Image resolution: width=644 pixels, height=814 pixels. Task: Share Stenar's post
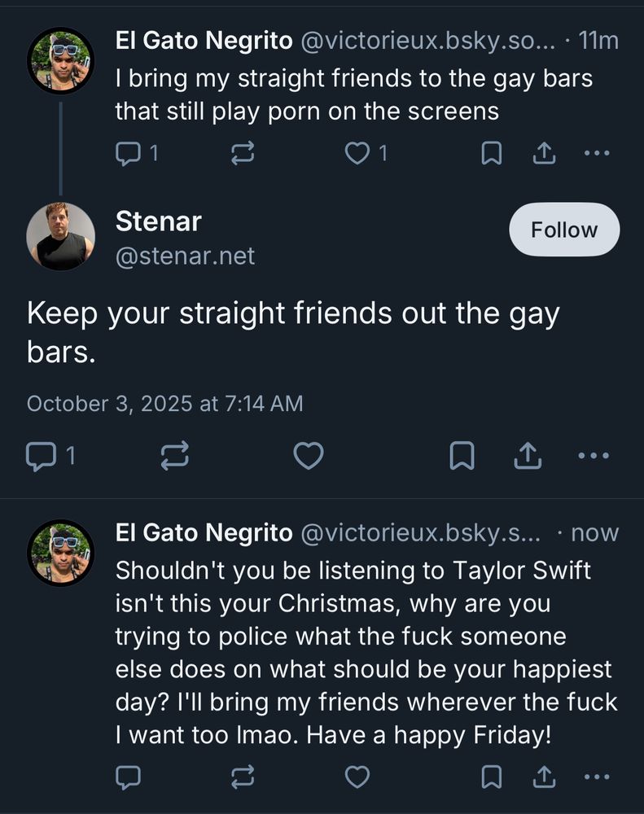[528, 457]
